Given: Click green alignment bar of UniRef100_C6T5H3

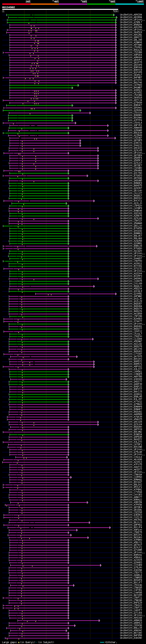Looking at the screenshot, I should click(44, 85).
